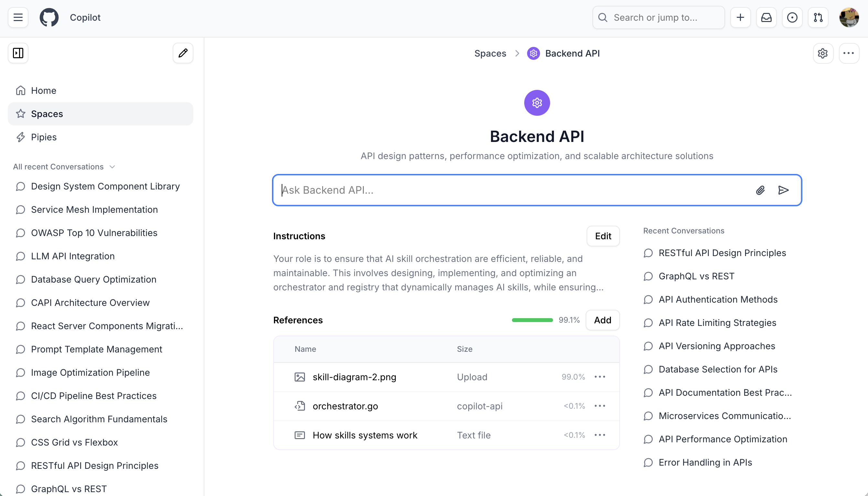Click the Name column header
The image size is (868, 496).
pos(305,349)
